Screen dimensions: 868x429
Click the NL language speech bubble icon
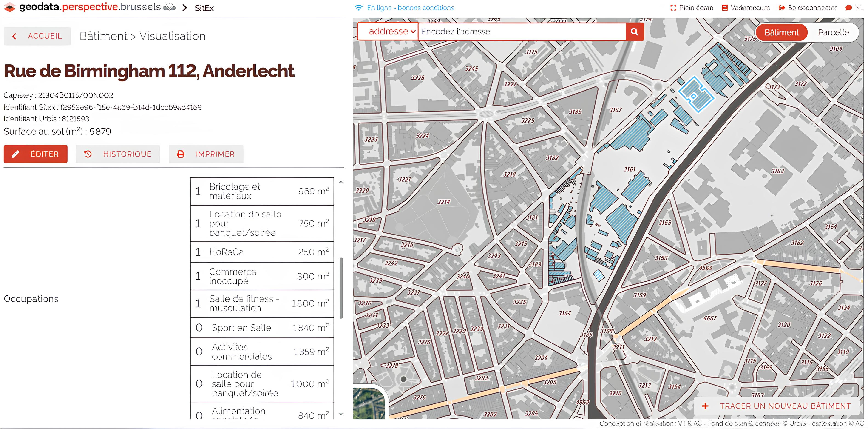[848, 8]
